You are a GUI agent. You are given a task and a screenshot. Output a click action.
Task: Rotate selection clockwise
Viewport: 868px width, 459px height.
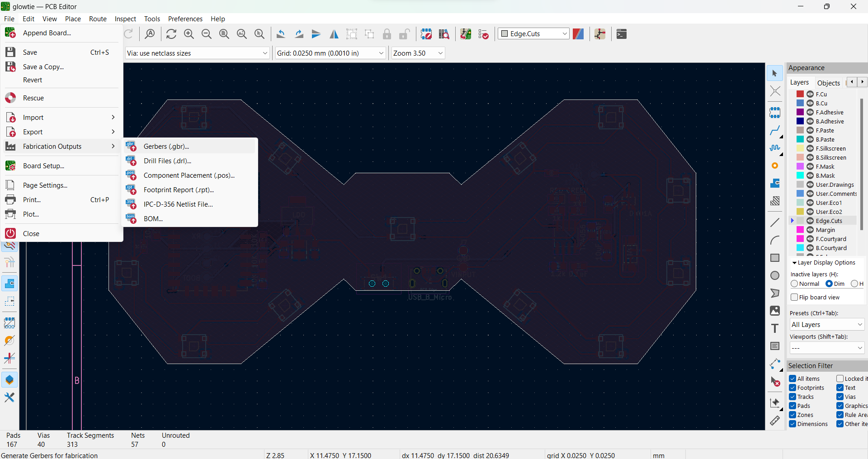click(299, 34)
